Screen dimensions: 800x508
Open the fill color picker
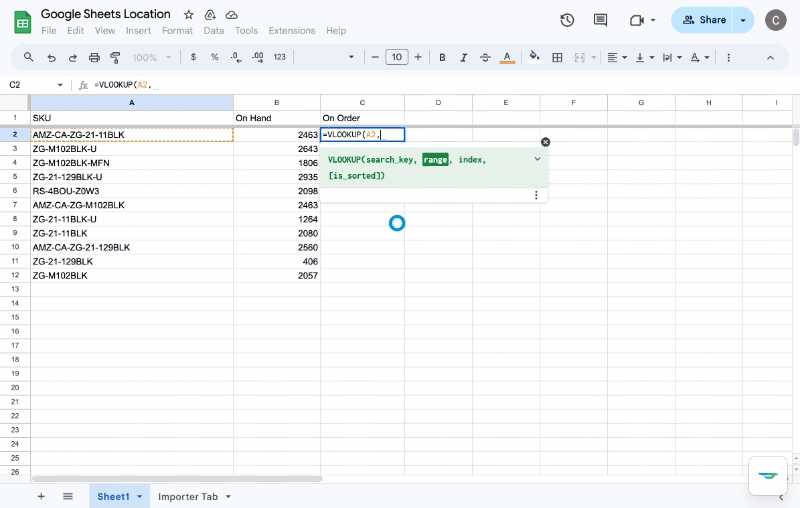(534, 57)
